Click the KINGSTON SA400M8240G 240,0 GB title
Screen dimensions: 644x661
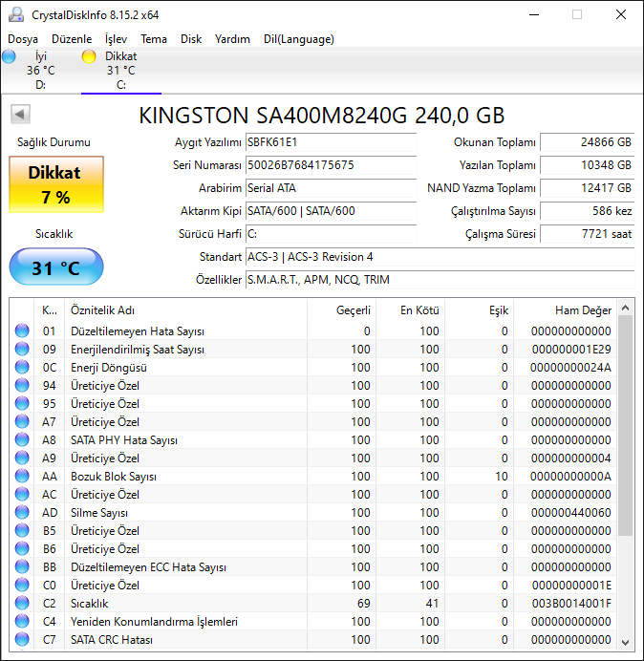click(322, 115)
